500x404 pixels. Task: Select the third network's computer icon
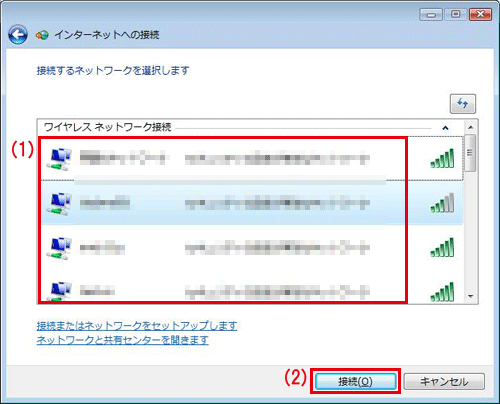59,249
